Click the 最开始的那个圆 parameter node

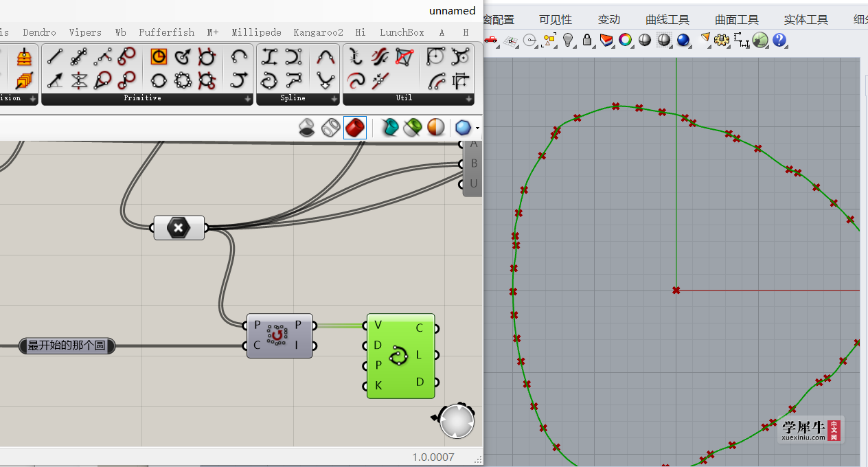tap(67, 345)
